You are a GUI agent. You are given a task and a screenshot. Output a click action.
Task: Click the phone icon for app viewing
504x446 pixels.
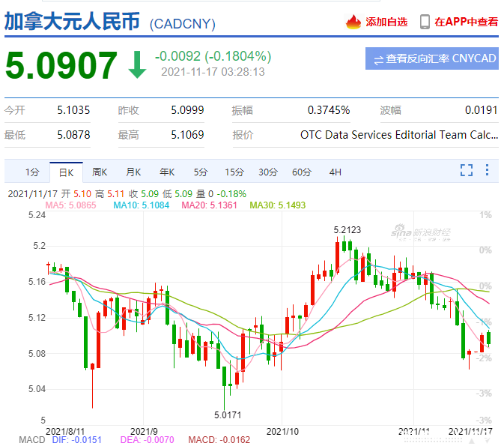click(425, 22)
